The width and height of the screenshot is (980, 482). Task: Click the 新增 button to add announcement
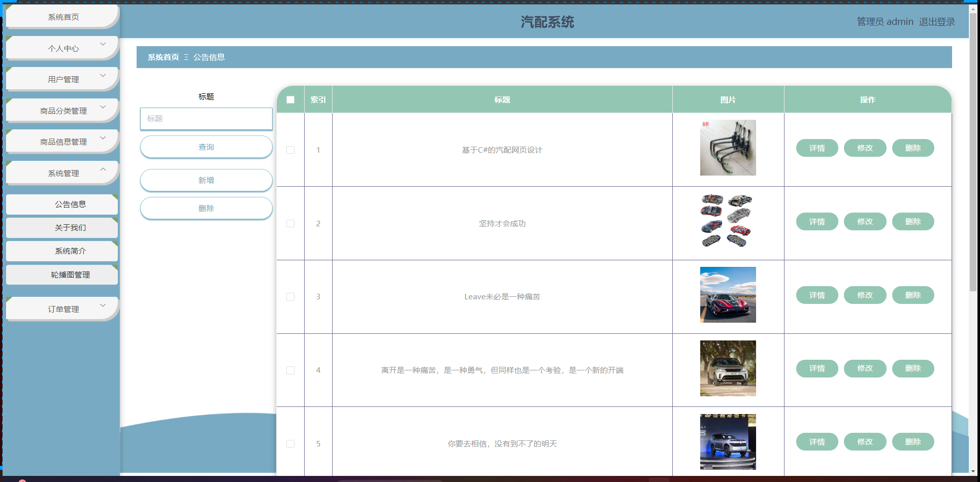[206, 180]
